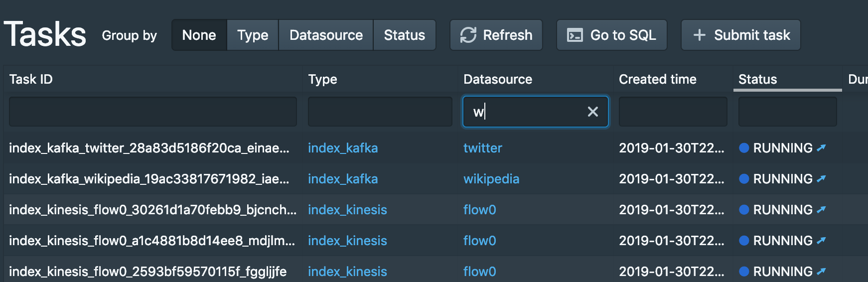The width and height of the screenshot is (868, 282).
Task: Group tasks by Datasource
Action: [x=326, y=35]
